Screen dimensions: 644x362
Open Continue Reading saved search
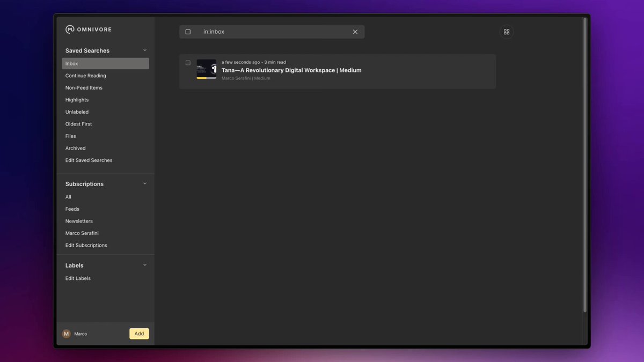coord(86,76)
